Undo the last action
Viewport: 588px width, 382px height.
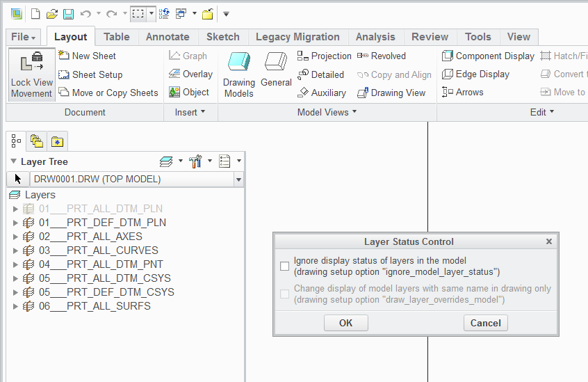pyautogui.click(x=85, y=14)
